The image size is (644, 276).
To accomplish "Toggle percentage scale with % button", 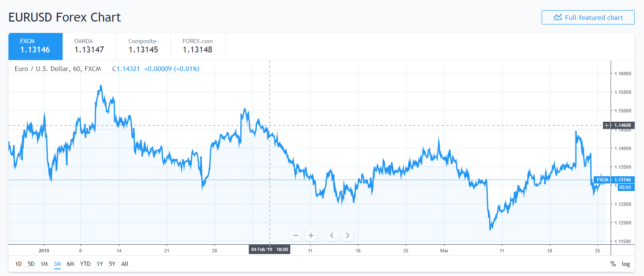I will click(x=613, y=264).
